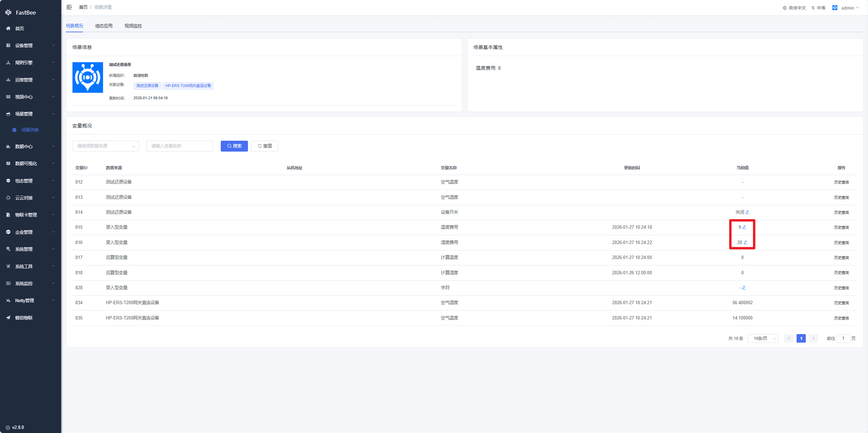868x433 pixels.
Task: Open the 10条/页 page size dropdown
Action: [763, 339]
